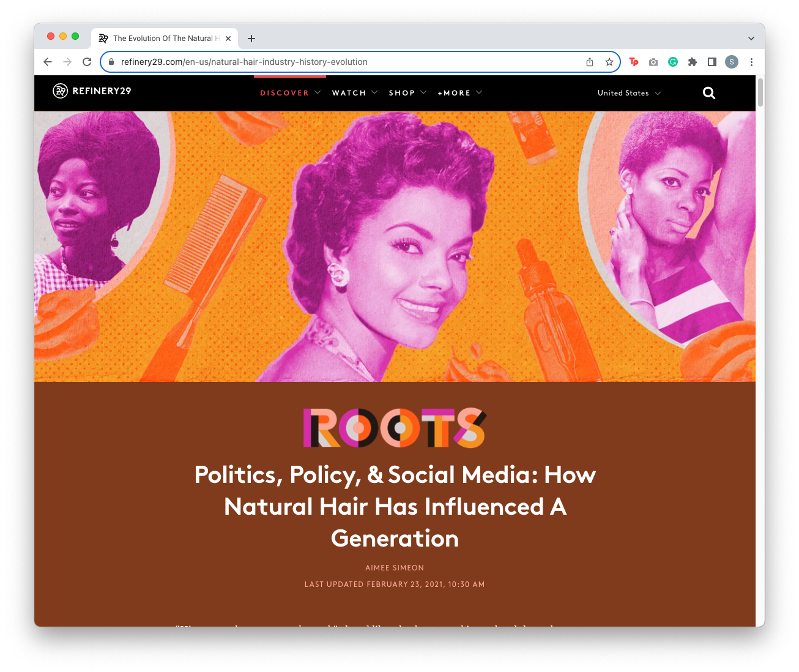This screenshot has width=799, height=672.
Task: Click the camera screenshot extension icon
Action: [653, 62]
